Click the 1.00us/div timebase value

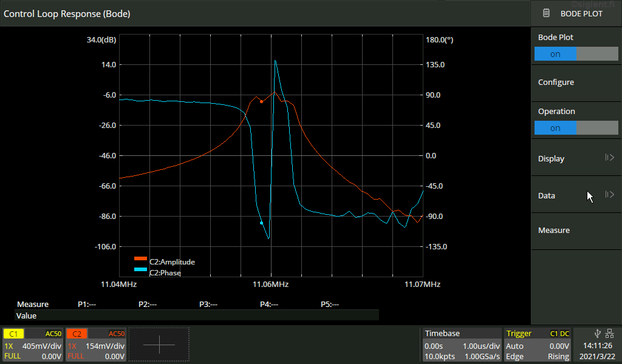481,346
